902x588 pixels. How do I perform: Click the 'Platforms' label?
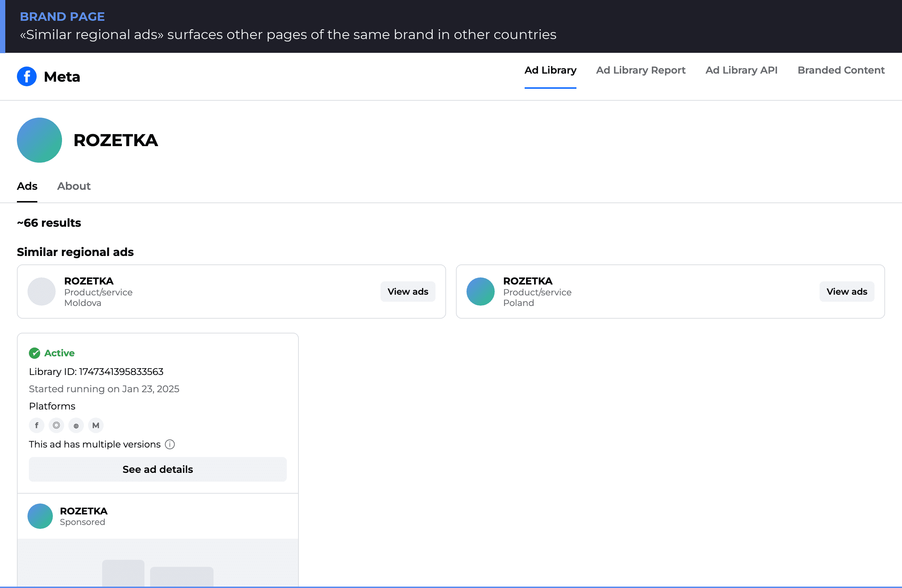tap(52, 406)
